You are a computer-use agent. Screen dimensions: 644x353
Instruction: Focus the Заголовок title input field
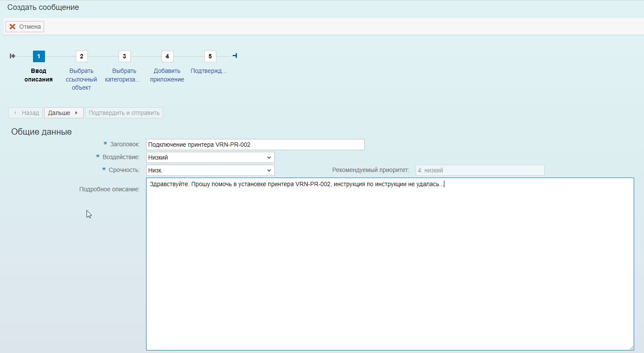pos(255,145)
